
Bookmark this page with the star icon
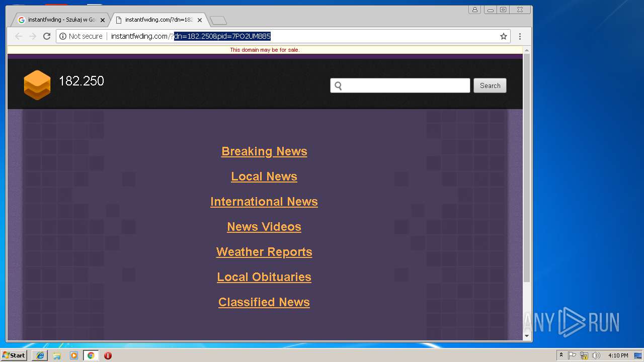[x=503, y=36]
